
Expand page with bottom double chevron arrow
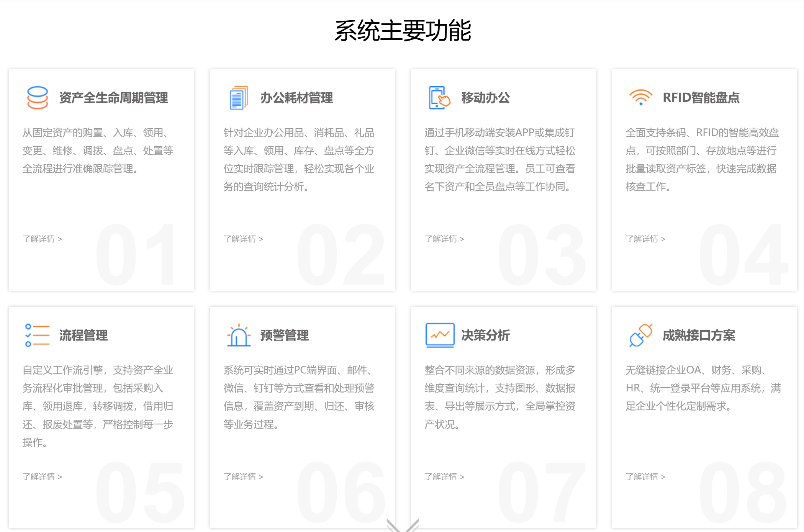tap(402, 525)
